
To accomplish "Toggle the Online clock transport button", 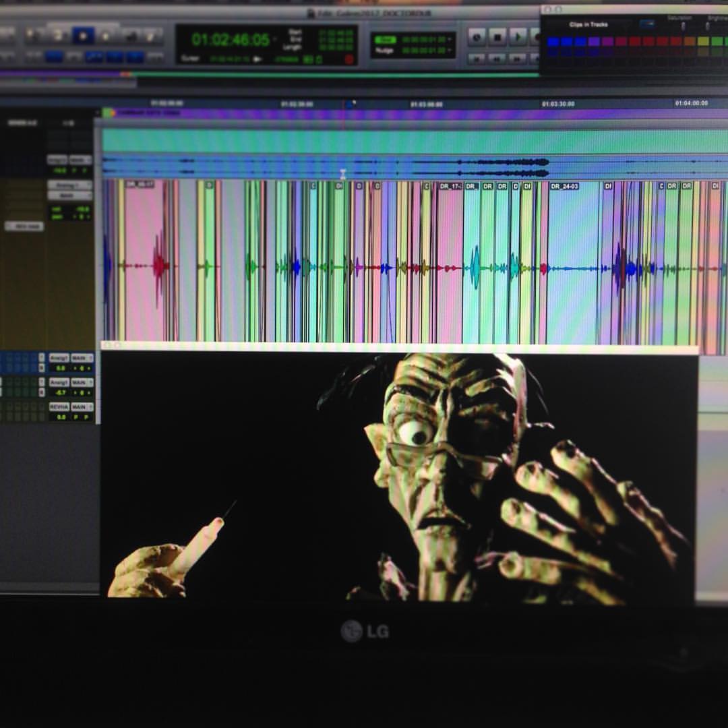I will (477, 36).
